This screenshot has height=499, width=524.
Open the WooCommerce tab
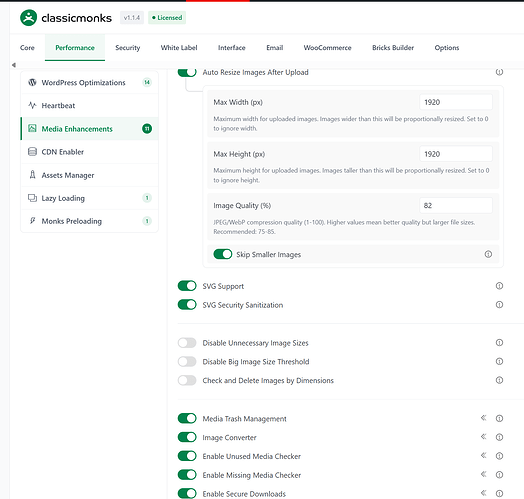coord(328,48)
